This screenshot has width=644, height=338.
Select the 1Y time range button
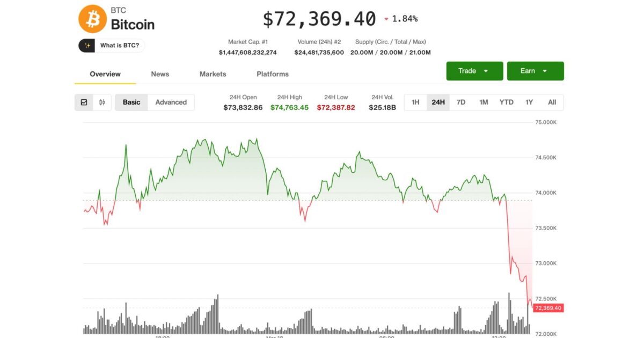[x=529, y=102]
